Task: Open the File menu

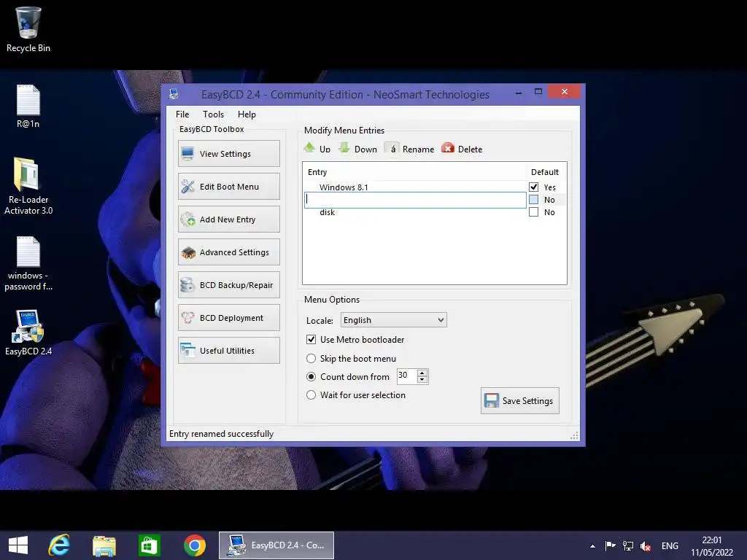Action: click(x=182, y=114)
